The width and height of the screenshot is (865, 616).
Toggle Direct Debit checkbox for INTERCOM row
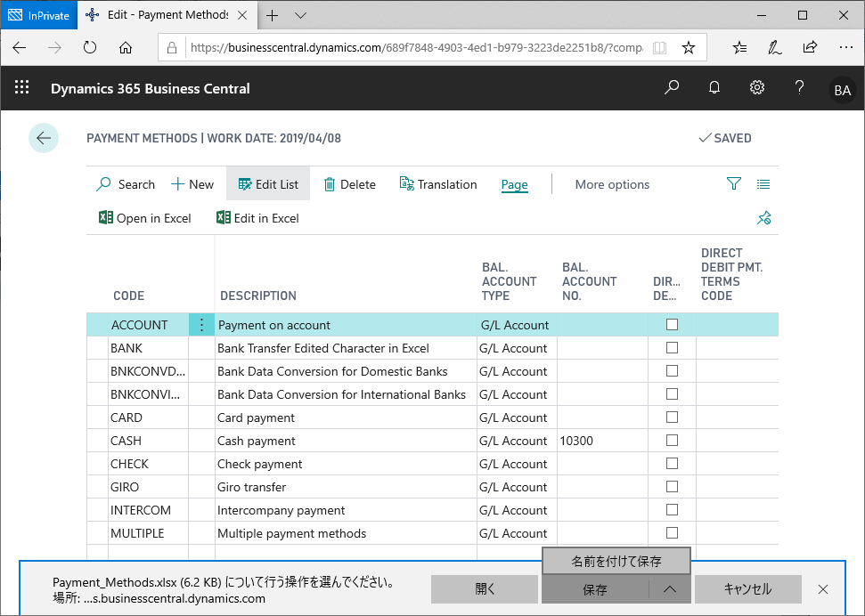(x=672, y=510)
